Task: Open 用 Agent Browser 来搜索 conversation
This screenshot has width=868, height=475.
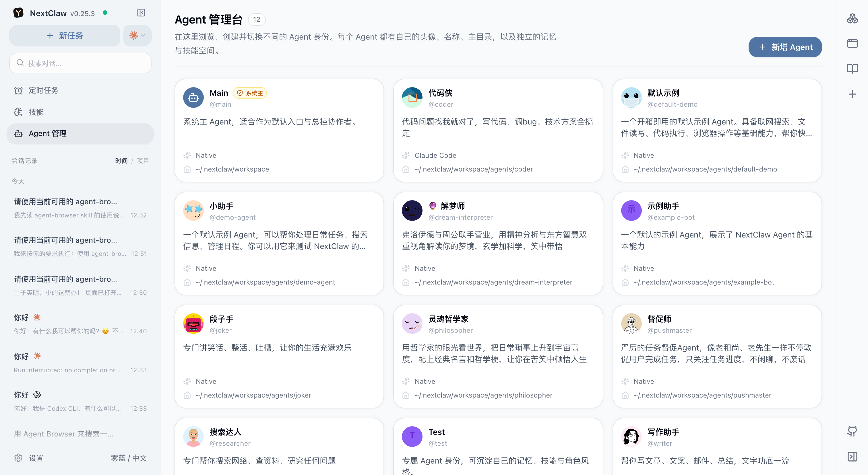Action: point(80,434)
